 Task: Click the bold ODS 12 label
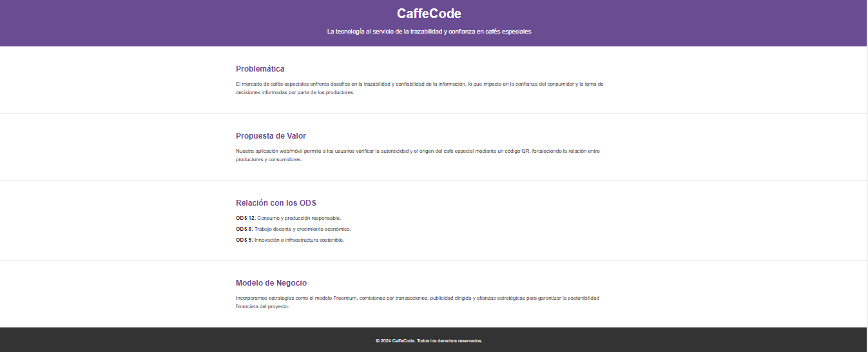(246, 219)
